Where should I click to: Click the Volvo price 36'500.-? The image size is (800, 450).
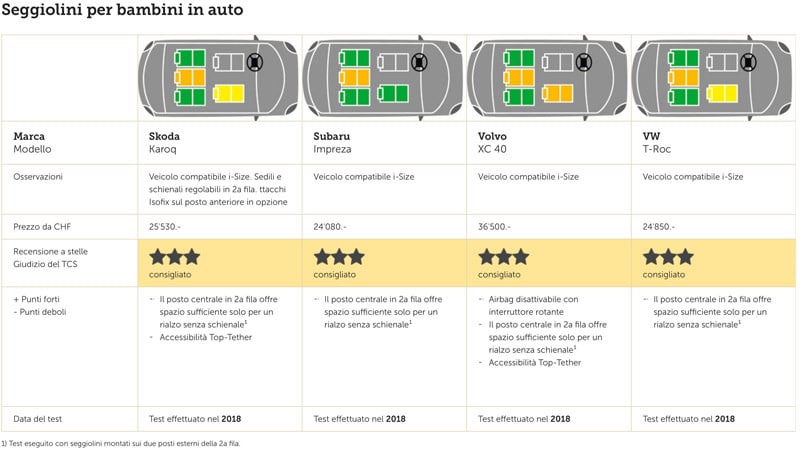click(494, 227)
